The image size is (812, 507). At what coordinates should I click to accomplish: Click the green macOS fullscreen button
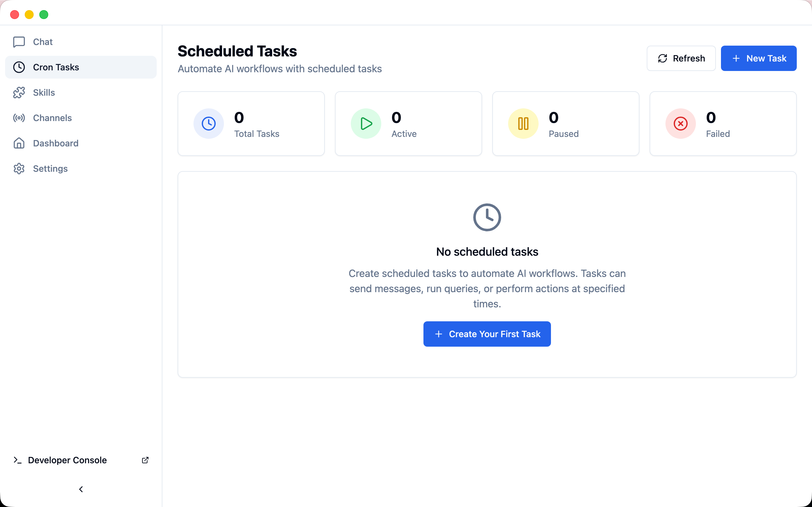44,15
